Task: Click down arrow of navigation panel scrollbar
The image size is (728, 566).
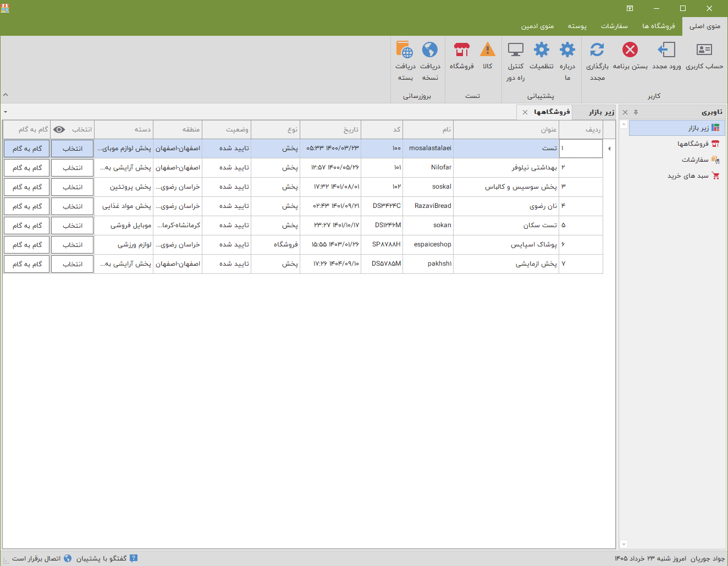Action: click(x=624, y=544)
